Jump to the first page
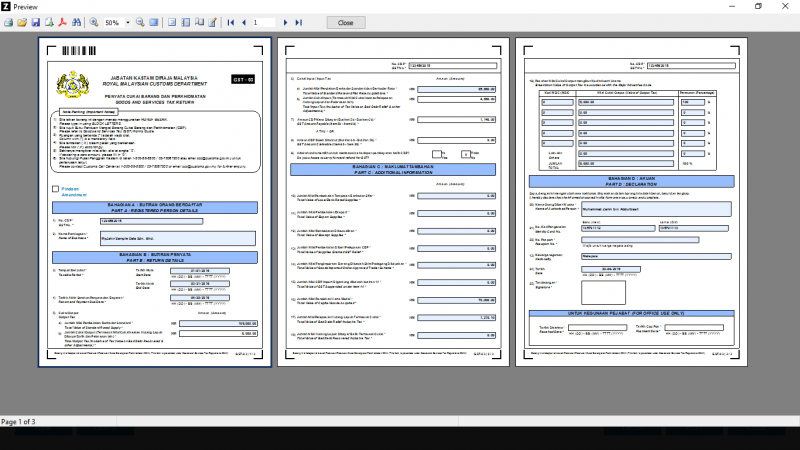The width and height of the screenshot is (800, 450). coord(233,22)
